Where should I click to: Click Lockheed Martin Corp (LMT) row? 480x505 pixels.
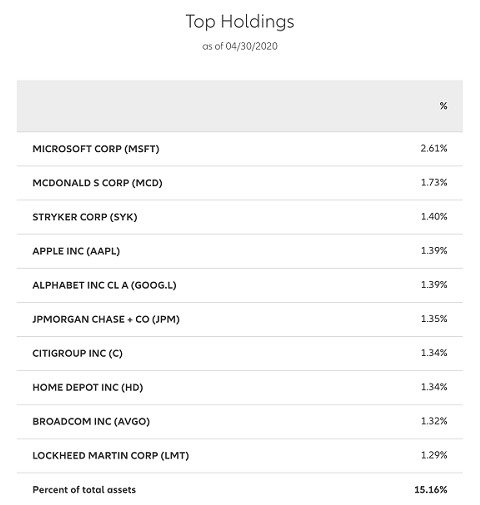[240, 456]
